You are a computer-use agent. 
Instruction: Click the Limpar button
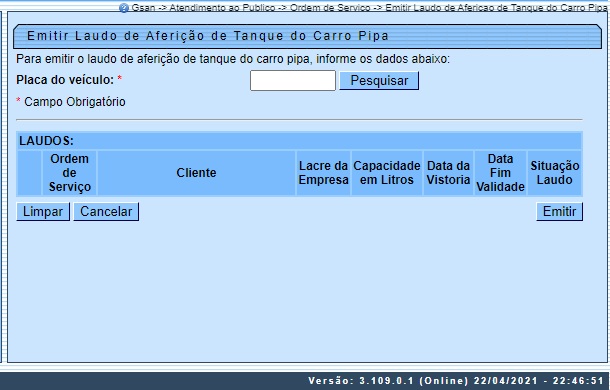43,212
